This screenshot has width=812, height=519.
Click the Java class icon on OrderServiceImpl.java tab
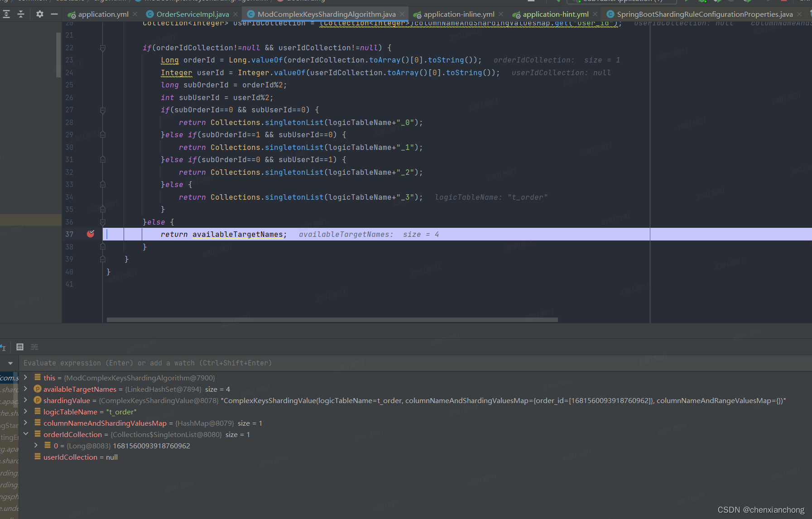pos(149,14)
